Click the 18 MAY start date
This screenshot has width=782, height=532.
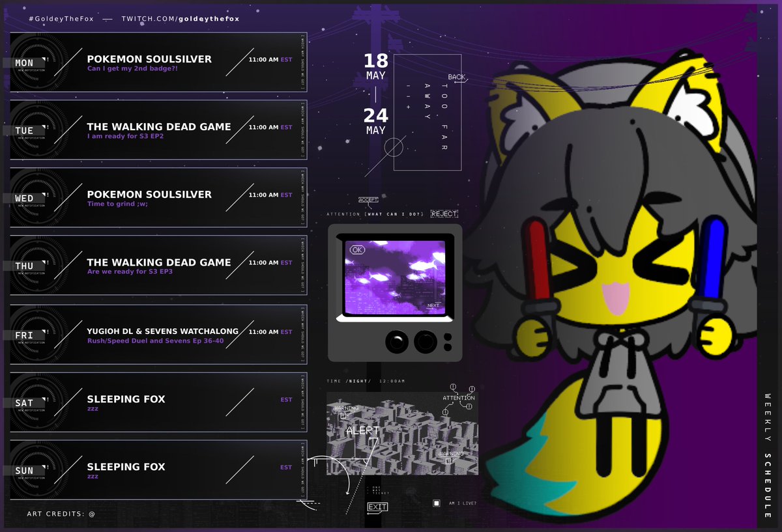pyautogui.click(x=376, y=66)
